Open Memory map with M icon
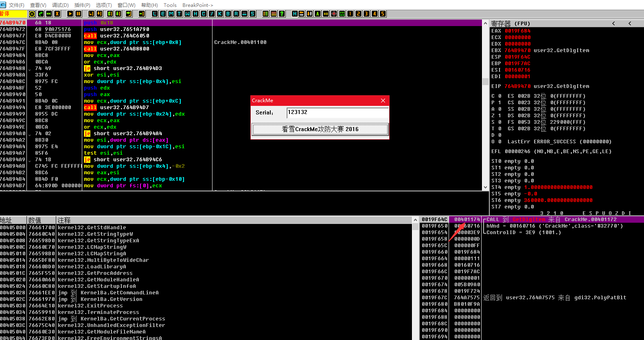 point(171,14)
